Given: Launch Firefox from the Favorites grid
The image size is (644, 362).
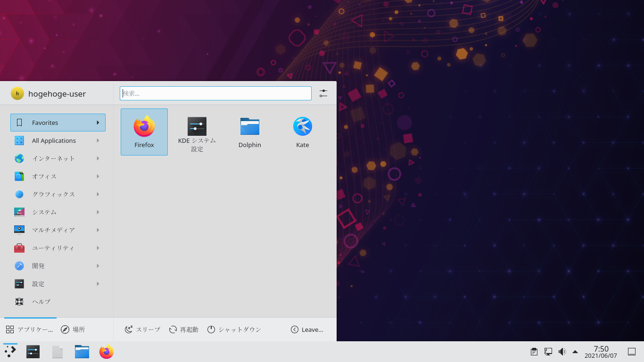Looking at the screenshot, I should pyautogui.click(x=144, y=132).
